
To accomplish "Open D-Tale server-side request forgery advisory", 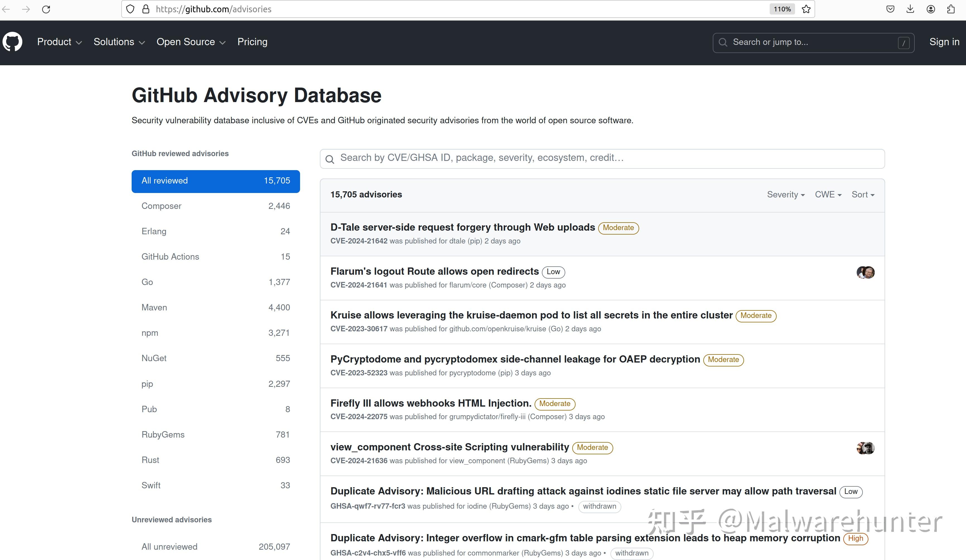I will coord(462,227).
